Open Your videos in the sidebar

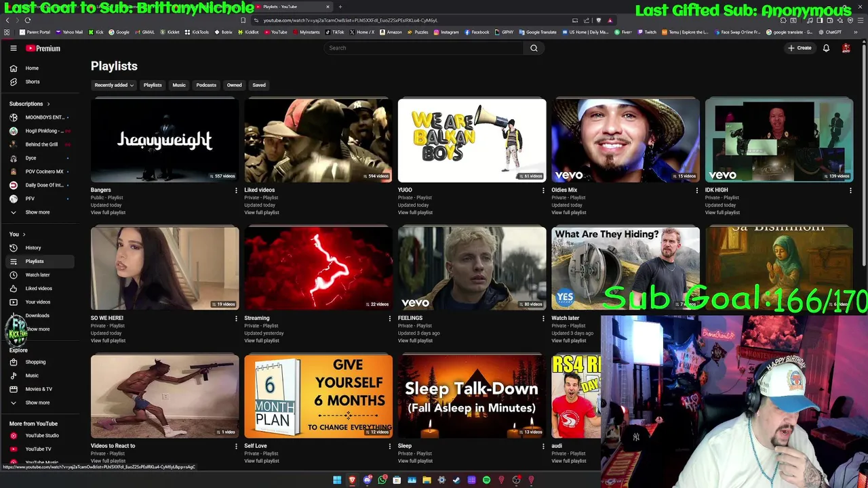(41, 302)
